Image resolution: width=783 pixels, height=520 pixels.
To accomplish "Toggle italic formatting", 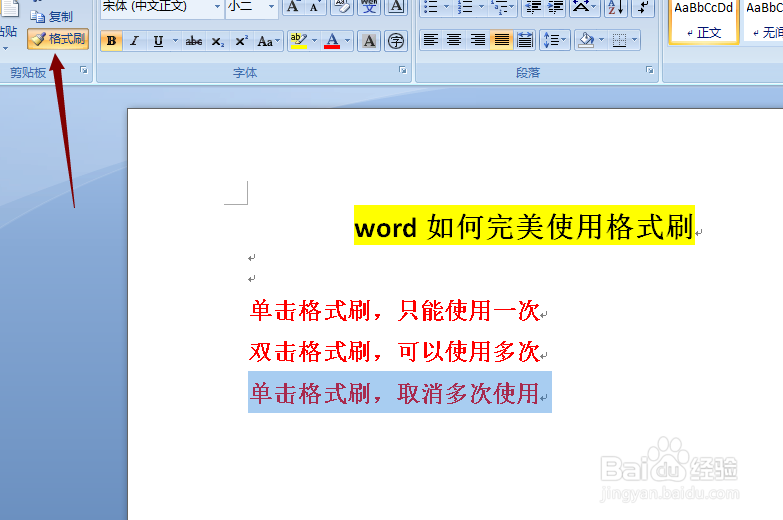I will click(134, 41).
